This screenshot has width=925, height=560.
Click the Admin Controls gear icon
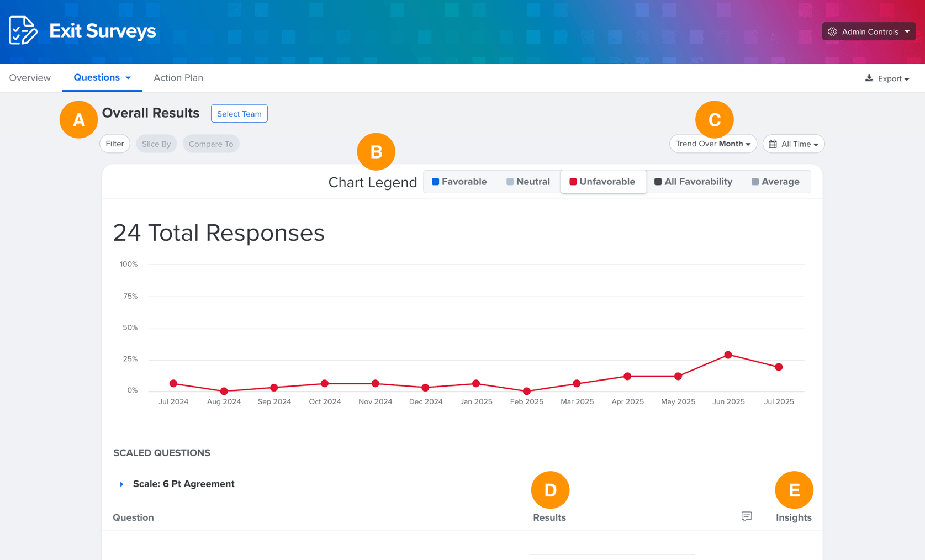click(832, 31)
